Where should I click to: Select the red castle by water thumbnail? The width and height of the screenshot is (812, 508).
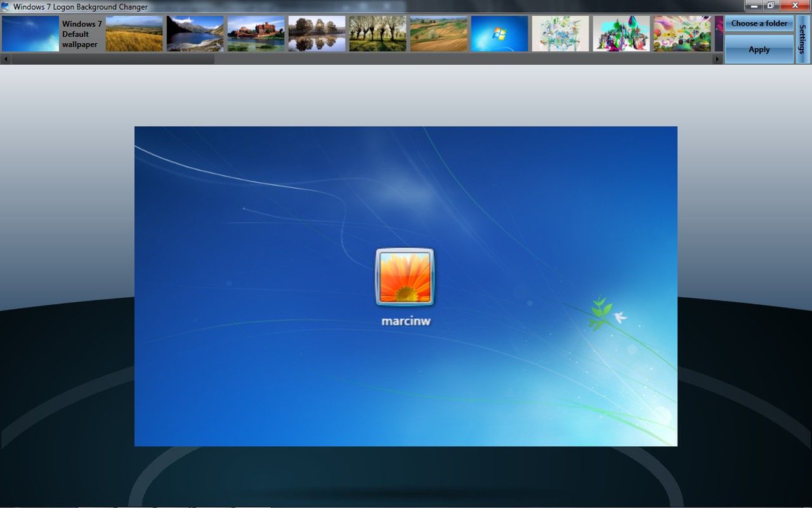256,34
